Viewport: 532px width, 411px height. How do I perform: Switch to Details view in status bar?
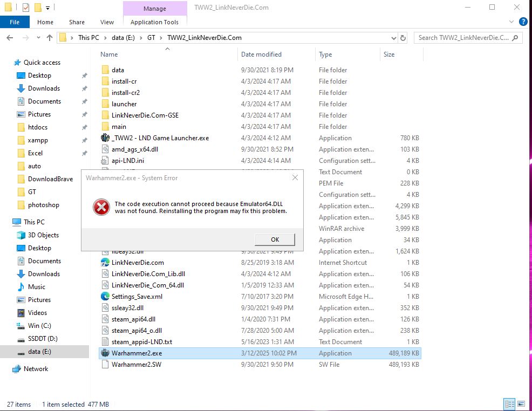(x=509, y=404)
